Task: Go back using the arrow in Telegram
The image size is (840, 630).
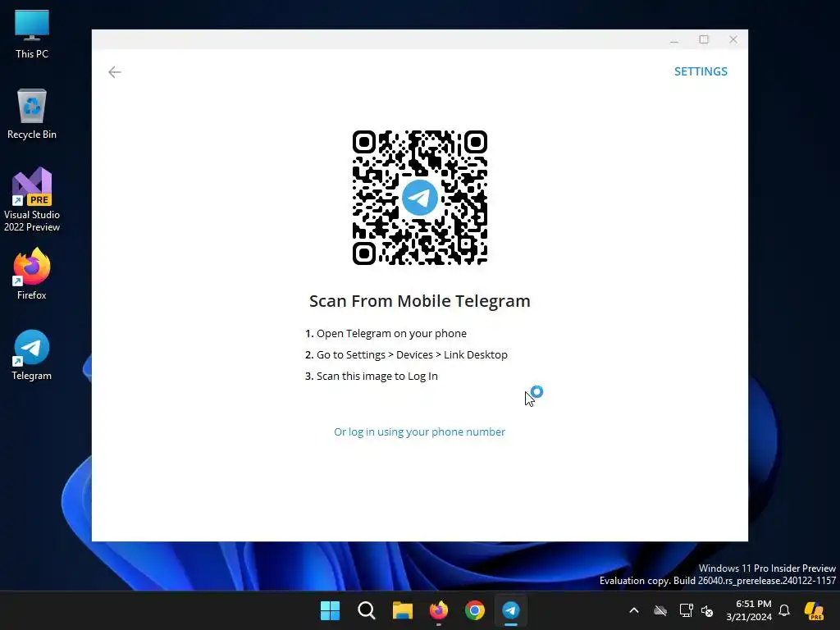Action: tap(114, 72)
